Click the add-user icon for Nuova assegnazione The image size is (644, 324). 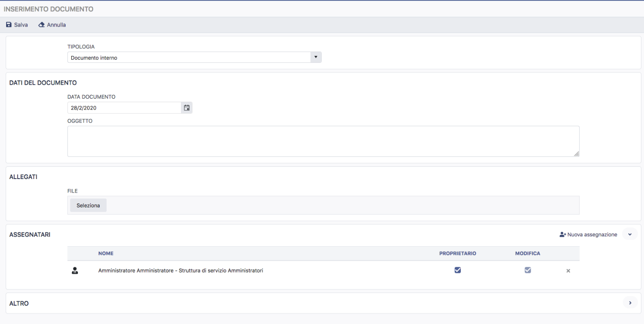563,235
